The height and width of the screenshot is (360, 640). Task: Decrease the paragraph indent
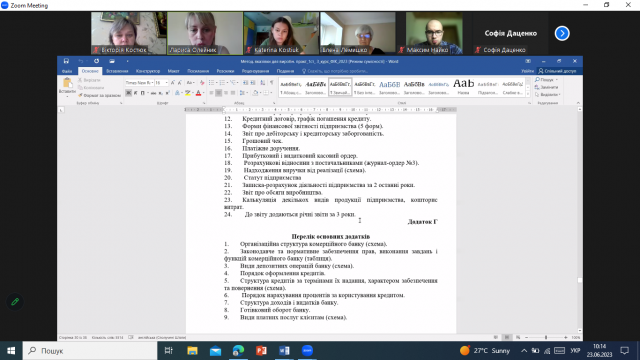point(245,83)
